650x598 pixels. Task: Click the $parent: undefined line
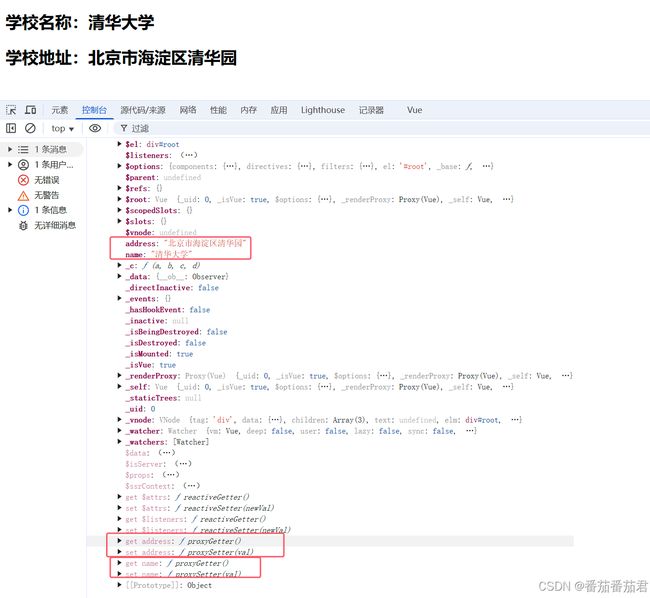click(x=163, y=177)
